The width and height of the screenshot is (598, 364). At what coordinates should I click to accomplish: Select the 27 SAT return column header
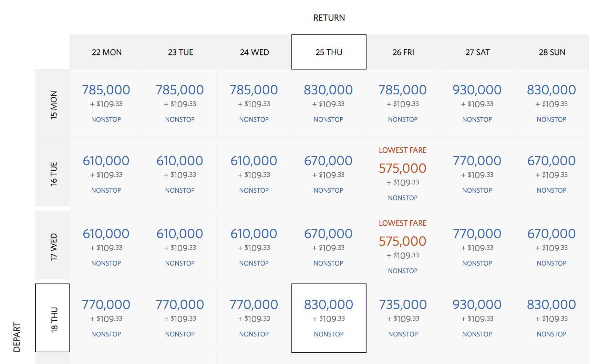pyautogui.click(x=477, y=52)
